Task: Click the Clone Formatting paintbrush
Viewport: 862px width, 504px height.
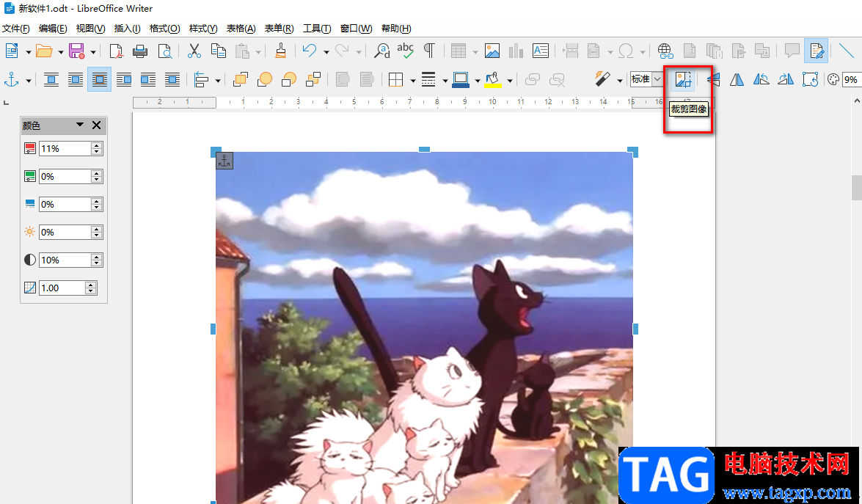Action: click(280, 51)
